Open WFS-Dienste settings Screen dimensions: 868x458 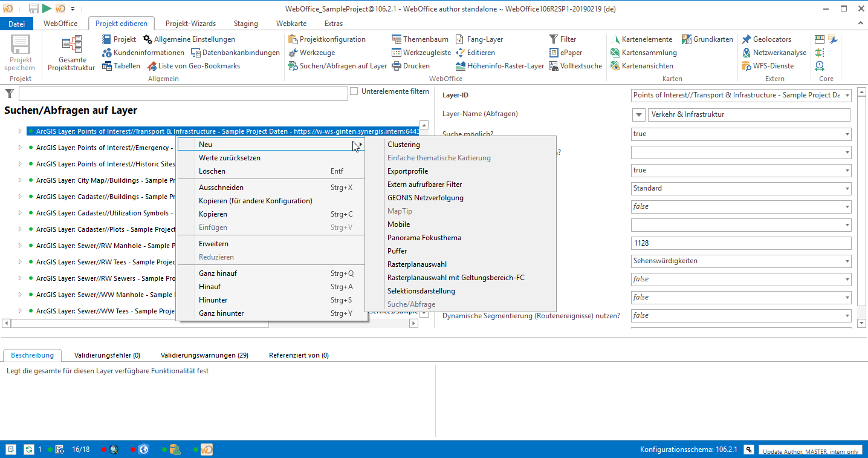pos(771,65)
